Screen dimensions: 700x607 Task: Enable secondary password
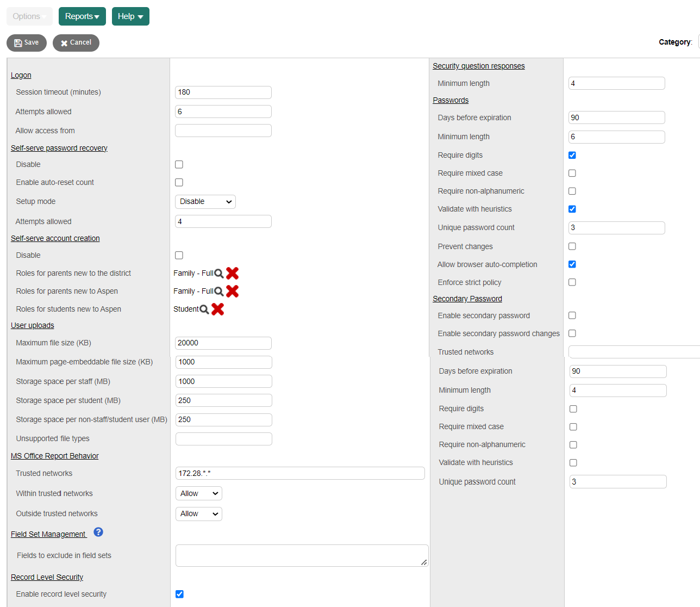(572, 315)
